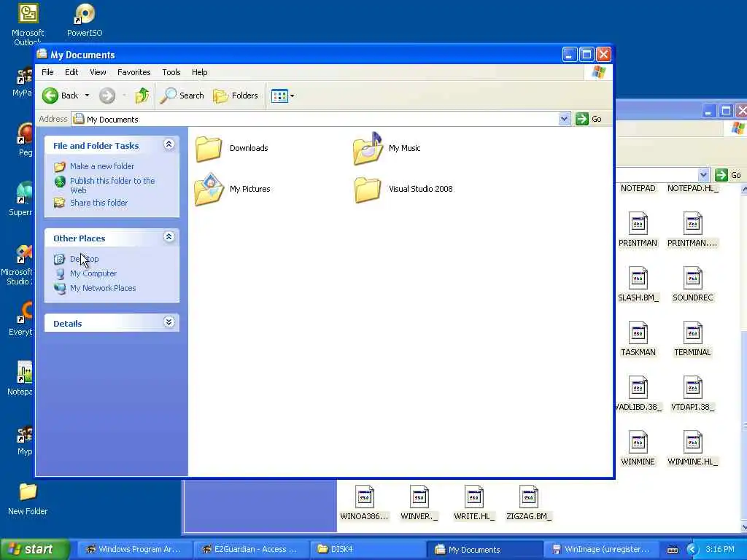
Task: Select the TASKMAN file icon
Action: [638, 332]
